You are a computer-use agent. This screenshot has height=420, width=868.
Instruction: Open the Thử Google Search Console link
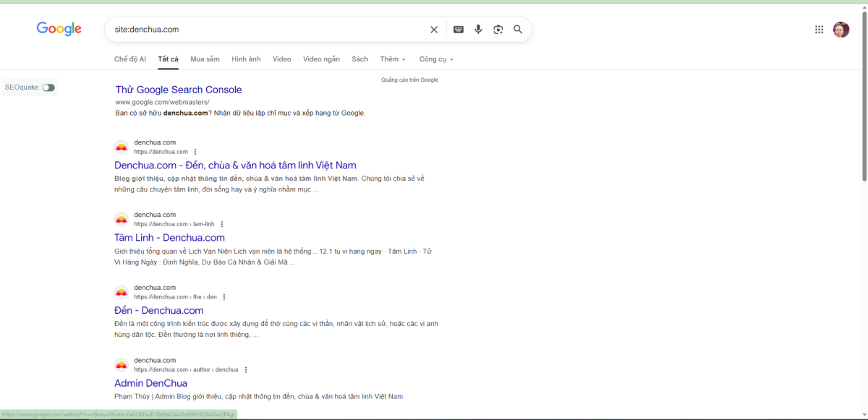point(179,90)
